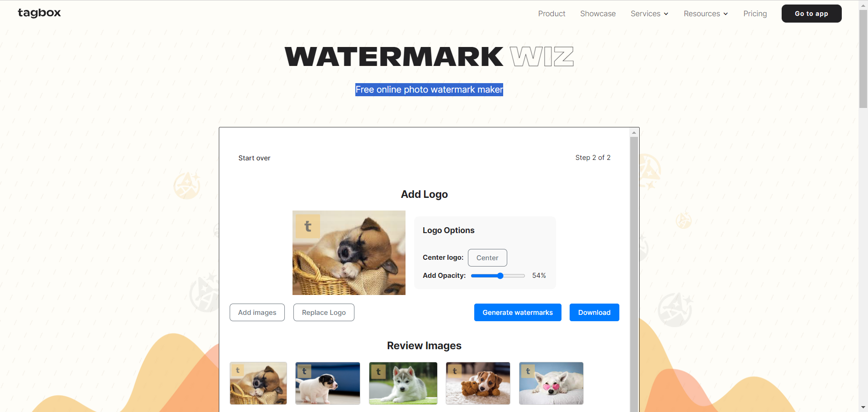Expand the Resources dropdown menu
The image size is (868, 412).
[706, 14]
